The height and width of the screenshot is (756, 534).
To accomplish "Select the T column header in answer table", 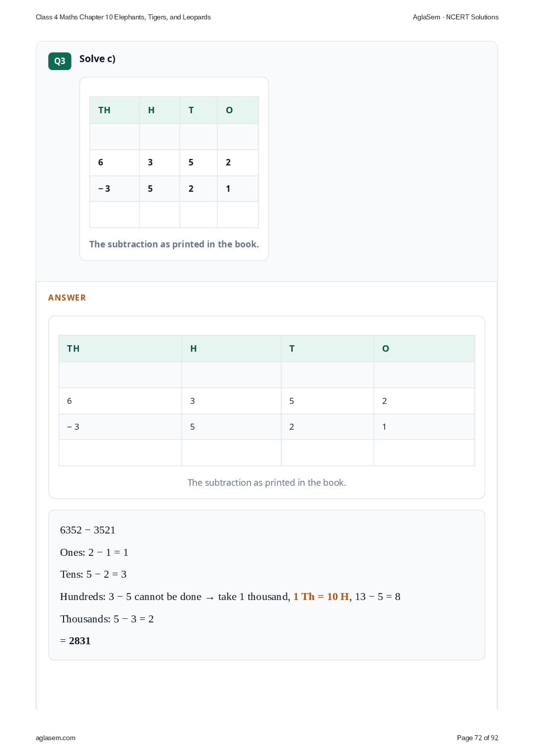I will pos(328,349).
